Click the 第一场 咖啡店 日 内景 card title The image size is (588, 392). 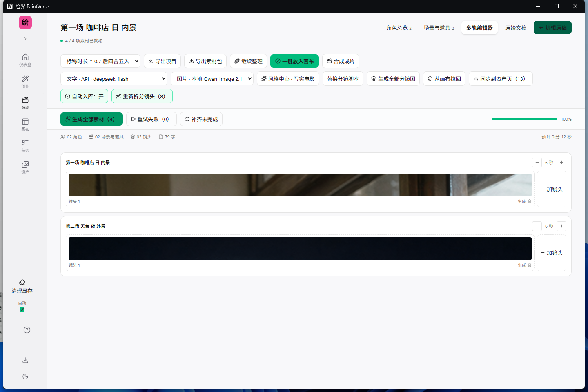[88, 163]
